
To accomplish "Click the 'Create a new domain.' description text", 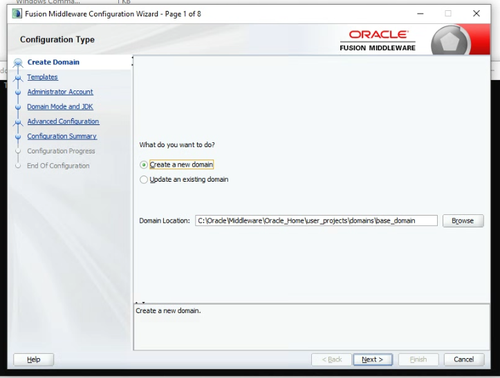I will (x=168, y=311).
